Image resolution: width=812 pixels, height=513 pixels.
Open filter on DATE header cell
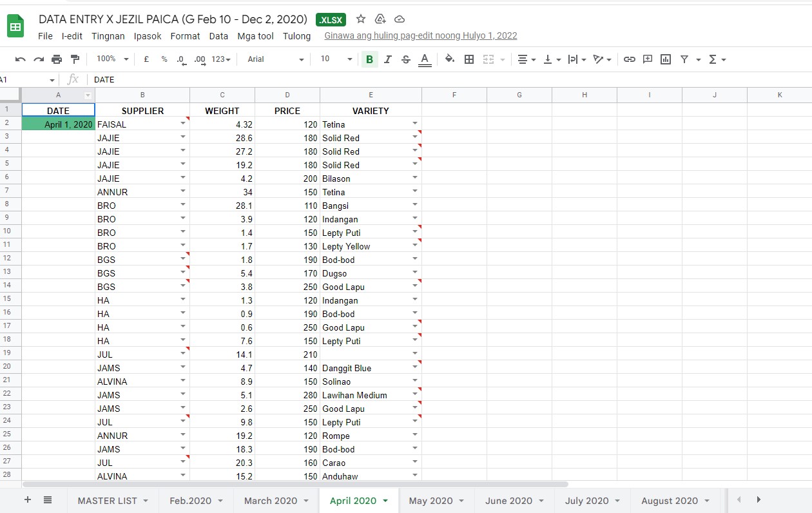click(88, 95)
